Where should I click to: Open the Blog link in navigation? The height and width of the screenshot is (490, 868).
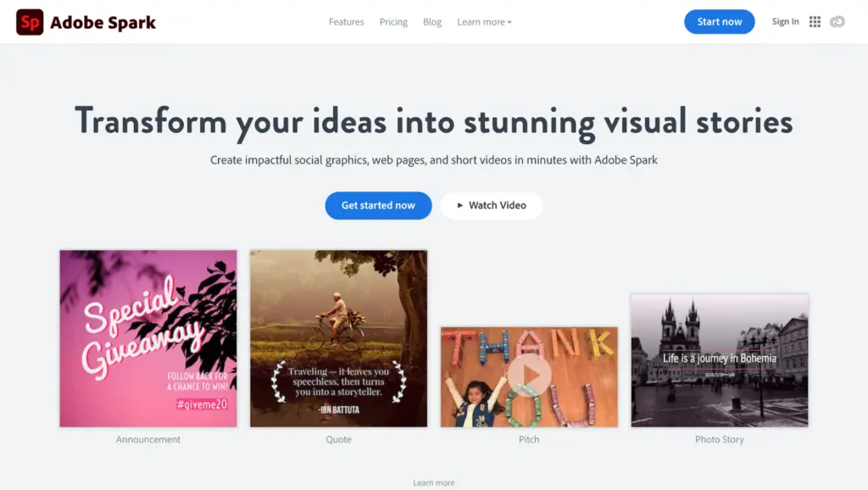[x=432, y=22]
